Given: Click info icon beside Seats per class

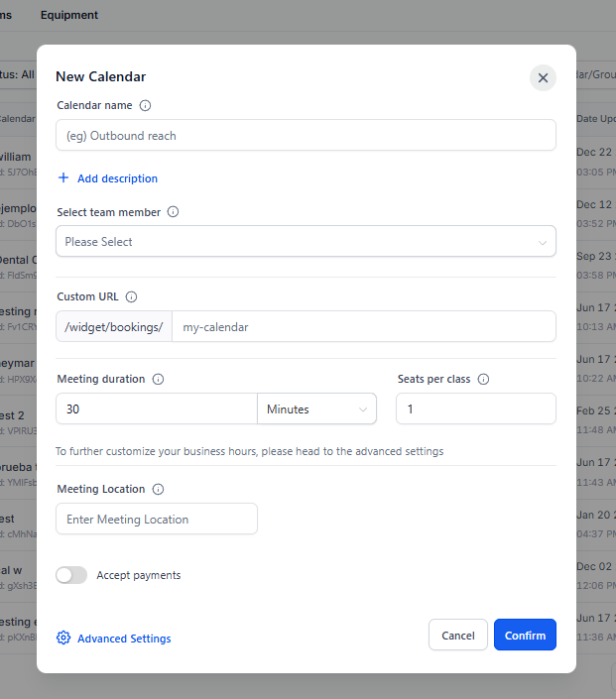Looking at the screenshot, I should coord(483,379).
